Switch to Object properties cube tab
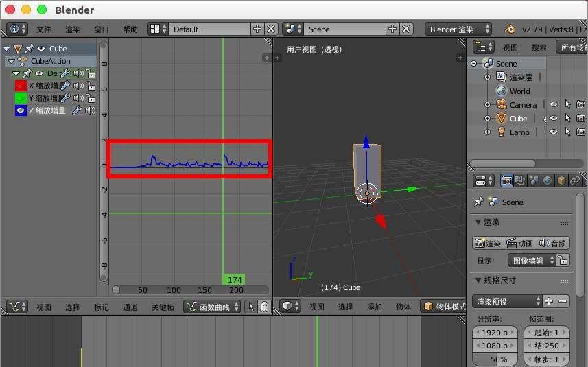 point(561,180)
